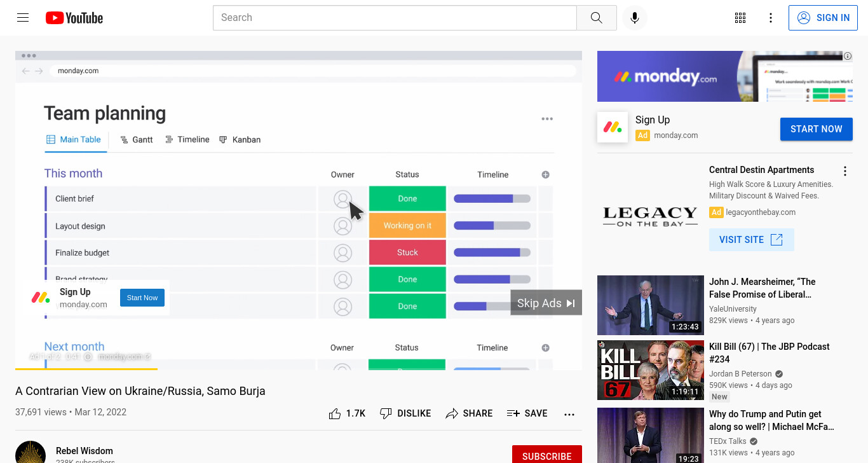Click VISIT SITE for Legacy on the Bay
868x463 pixels.
751,240
